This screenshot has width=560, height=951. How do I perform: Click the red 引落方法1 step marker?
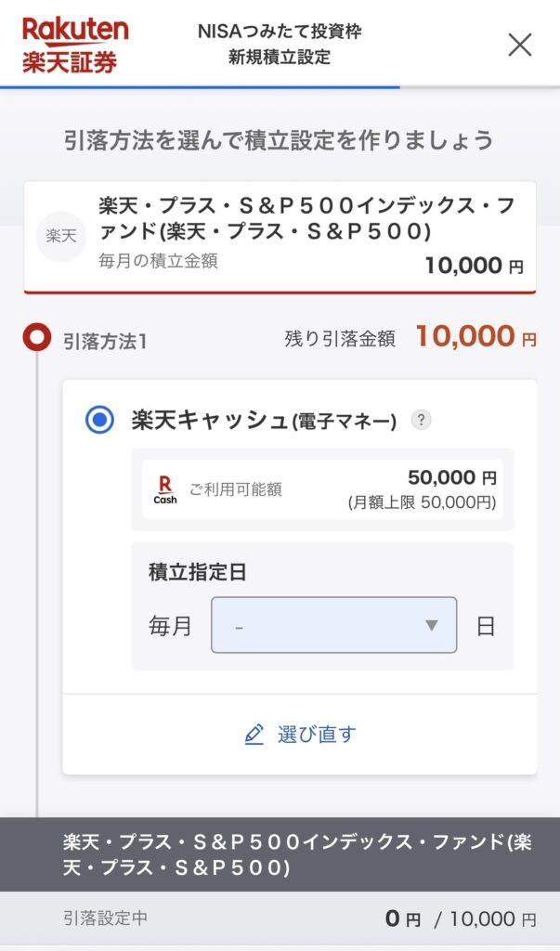coord(37,338)
